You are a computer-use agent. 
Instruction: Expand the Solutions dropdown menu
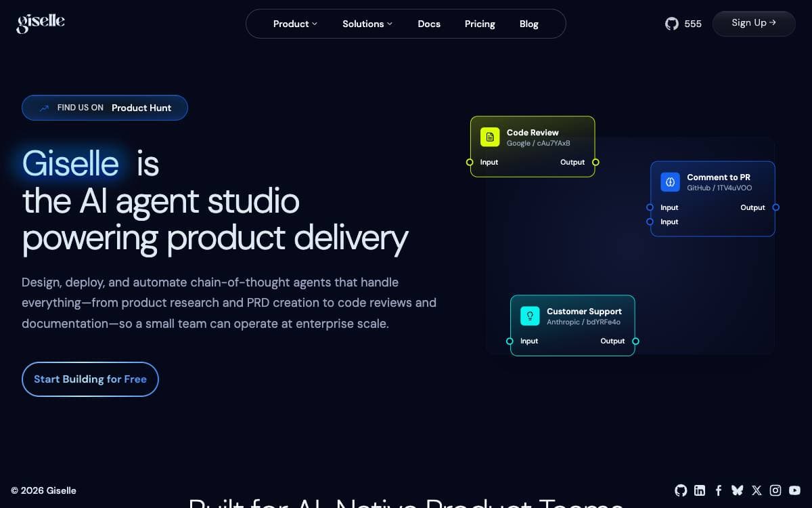[x=367, y=24]
